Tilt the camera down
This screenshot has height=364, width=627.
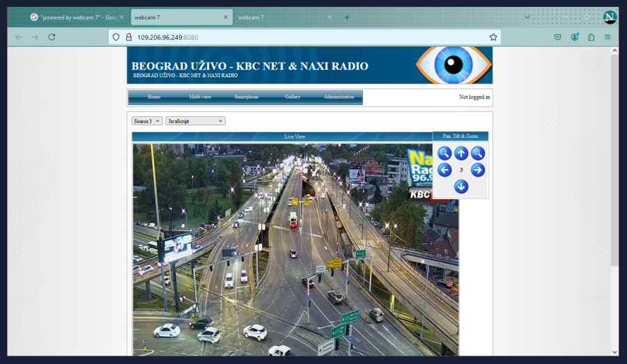461,187
